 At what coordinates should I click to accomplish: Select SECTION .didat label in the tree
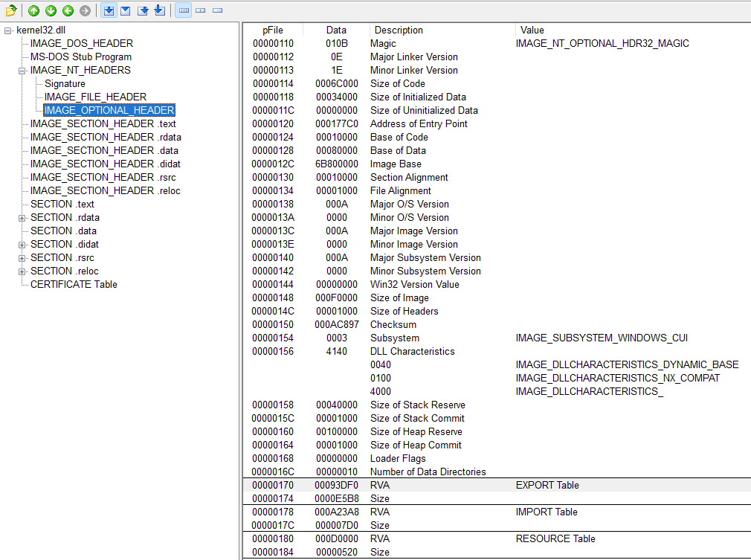pos(65,245)
